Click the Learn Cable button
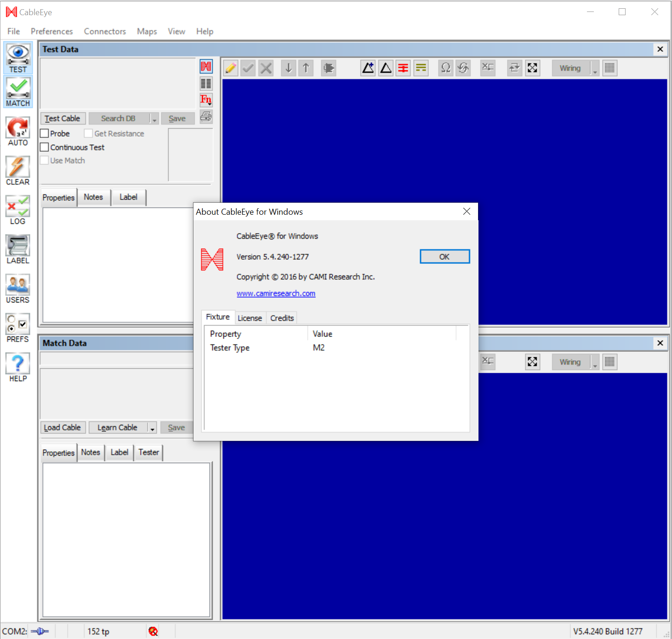This screenshot has width=672, height=639. pyautogui.click(x=118, y=428)
